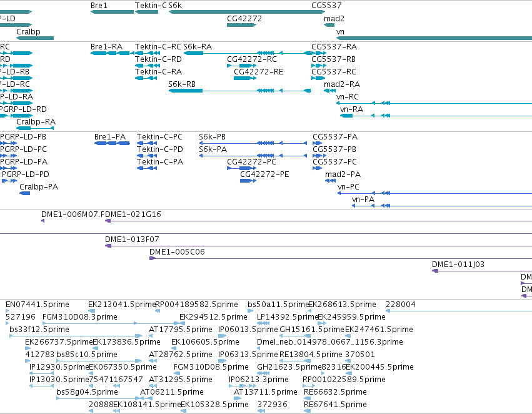Screen dimensions: 532x414
Task: Select the 228004 EST label
Action: coord(401,305)
